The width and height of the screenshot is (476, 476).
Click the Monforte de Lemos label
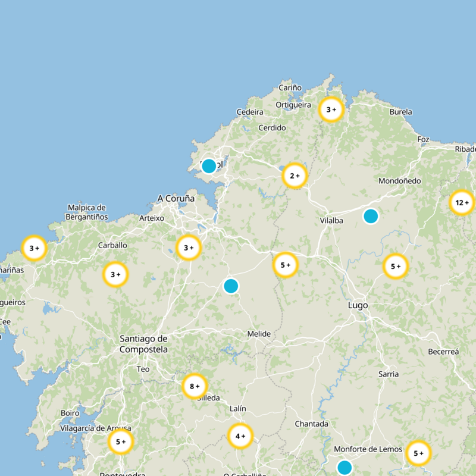pos(368,449)
